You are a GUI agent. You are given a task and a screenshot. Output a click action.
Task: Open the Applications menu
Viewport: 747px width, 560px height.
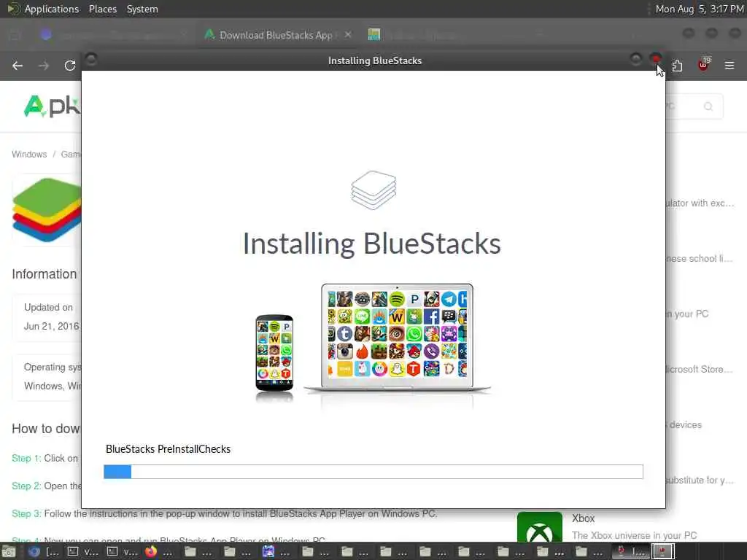click(52, 9)
